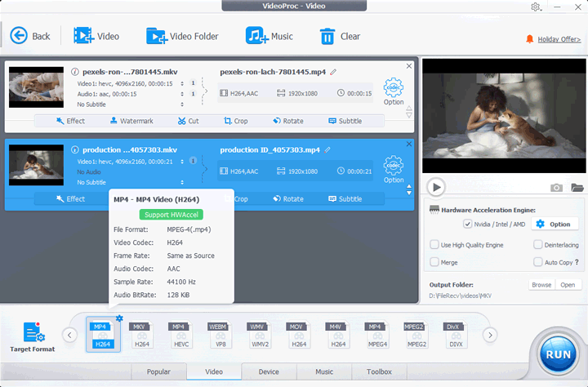Remove the pexels-ron video from the list

click(x=409, y=66)
